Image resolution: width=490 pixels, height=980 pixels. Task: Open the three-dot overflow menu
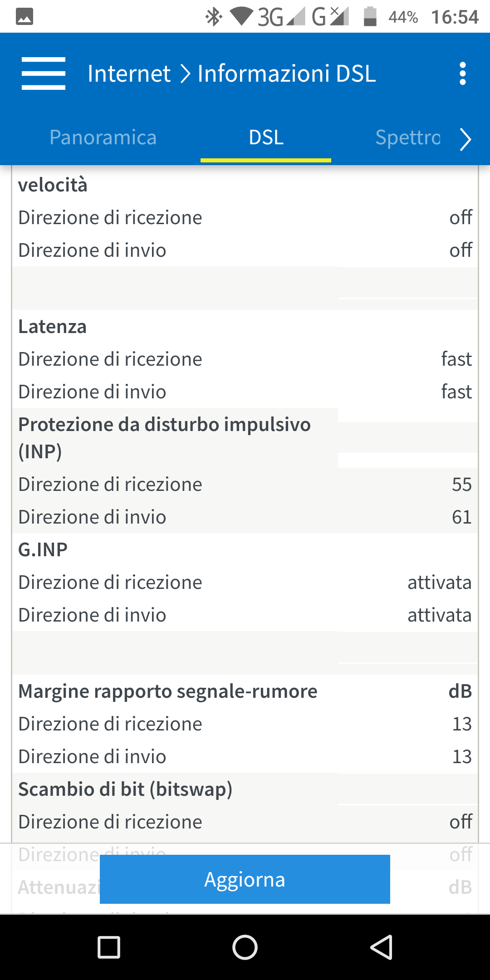[x=462, y=73]
